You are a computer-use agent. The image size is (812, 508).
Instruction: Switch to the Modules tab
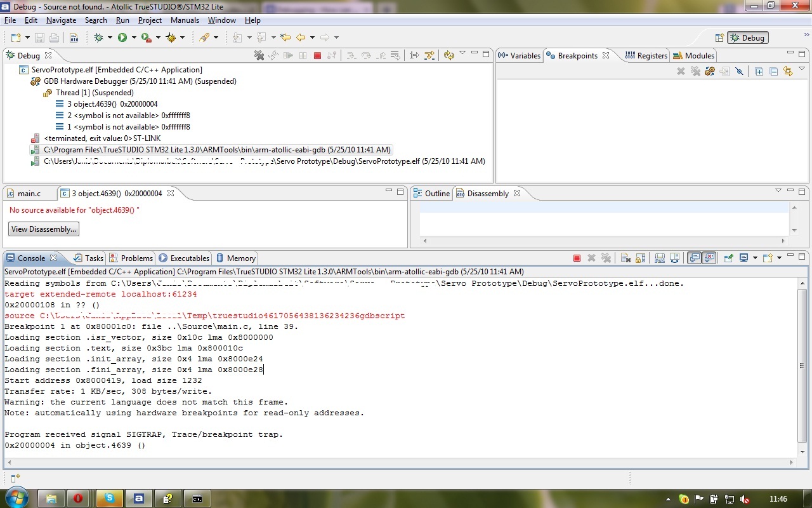pos(693,55)
